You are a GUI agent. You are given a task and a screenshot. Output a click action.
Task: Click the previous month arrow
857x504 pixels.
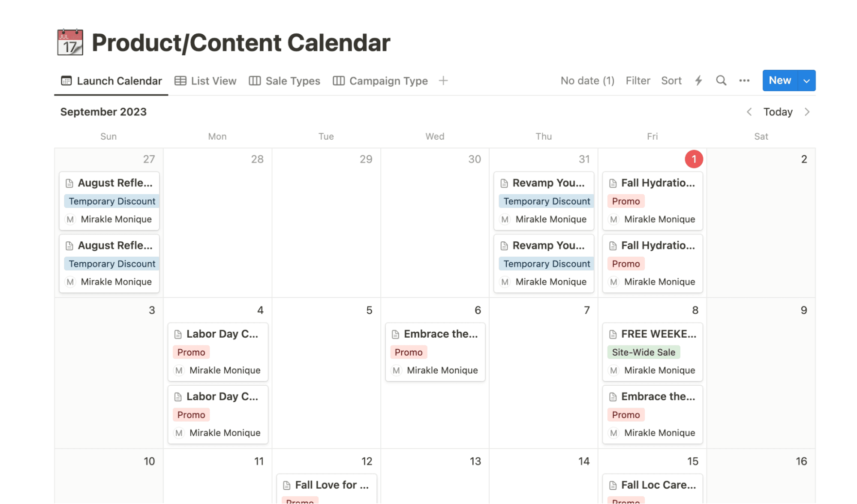pyautogui.click(x=749, y=111)
